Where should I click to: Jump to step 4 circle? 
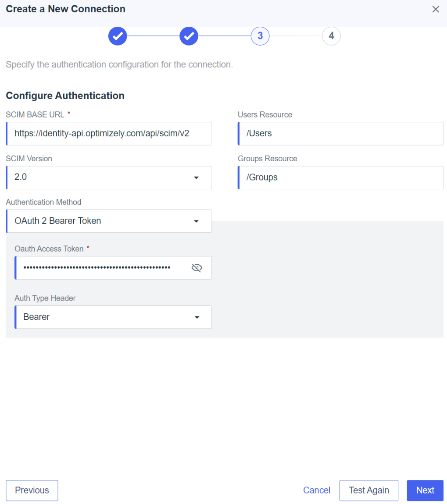331,36
